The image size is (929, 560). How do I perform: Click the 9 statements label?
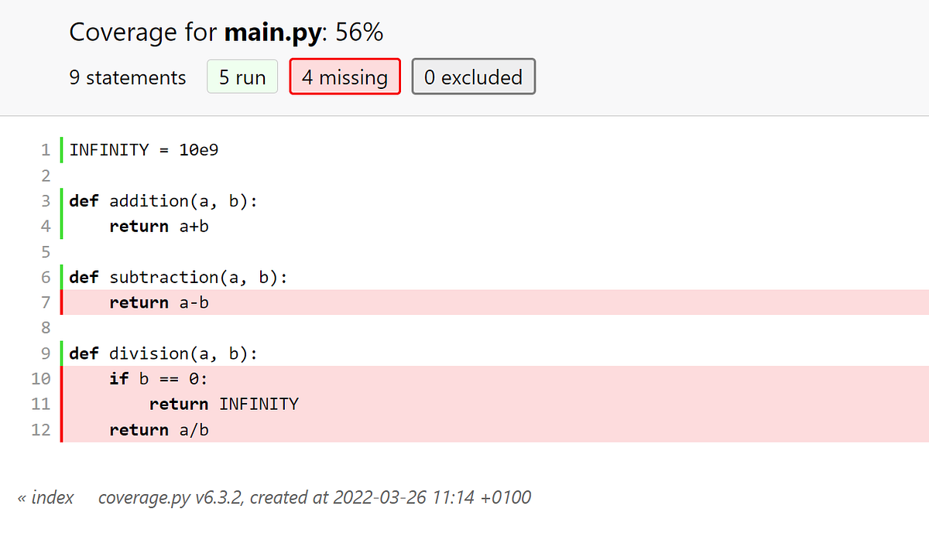tap(128, 76)
